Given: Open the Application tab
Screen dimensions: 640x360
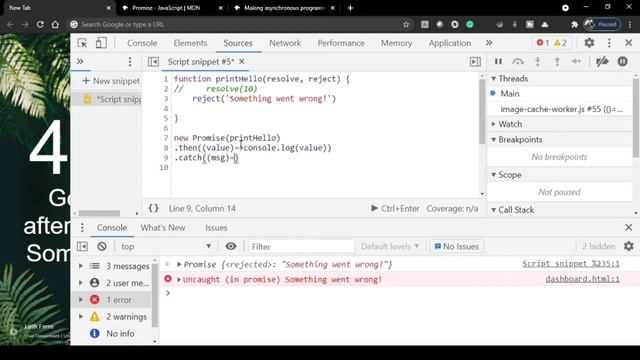Looking at the screenshot, I should 449,43.
